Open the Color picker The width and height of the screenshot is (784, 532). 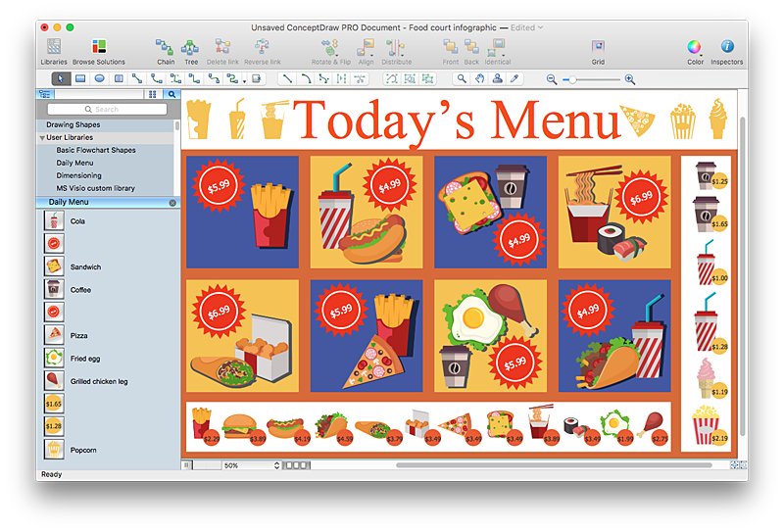[x=695, y=52]
